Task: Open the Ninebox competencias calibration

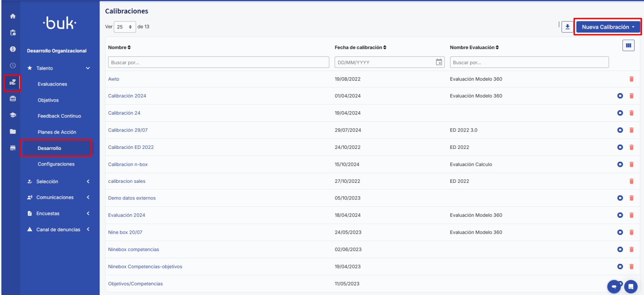Action: [x=134, y=249]
